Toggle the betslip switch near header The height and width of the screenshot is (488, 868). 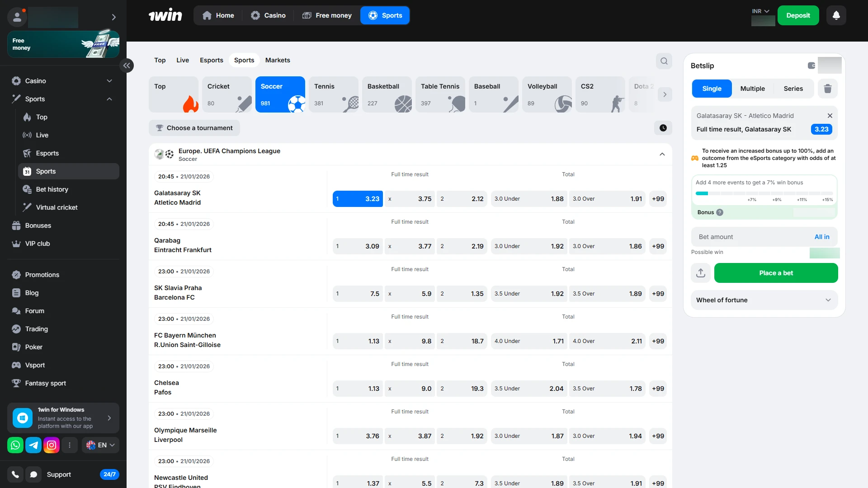tap(811, 66)
